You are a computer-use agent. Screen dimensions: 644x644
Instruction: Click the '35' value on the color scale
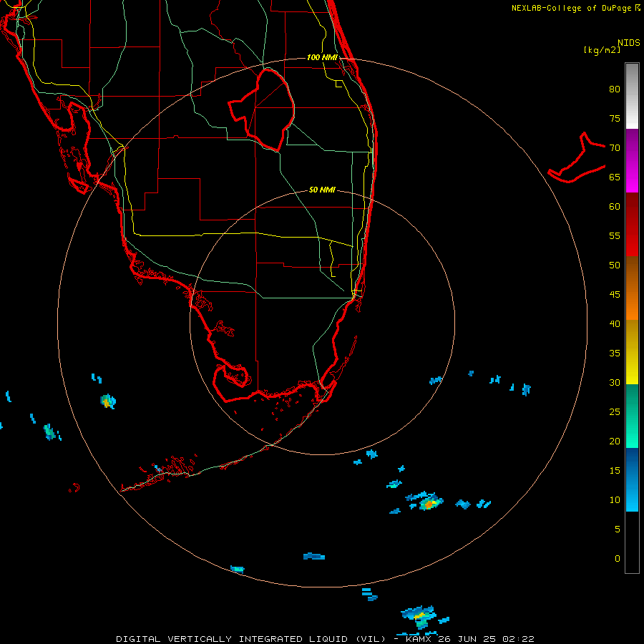[615, 353]
